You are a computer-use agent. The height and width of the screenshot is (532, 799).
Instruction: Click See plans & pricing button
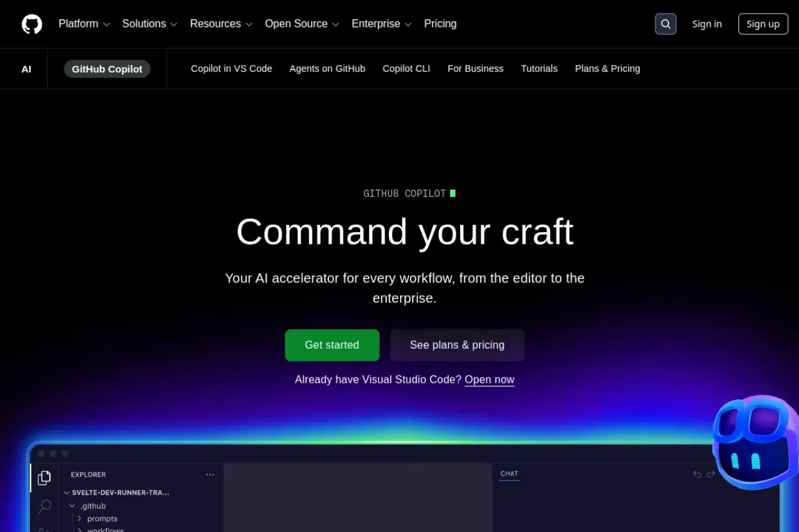point(457,345)
